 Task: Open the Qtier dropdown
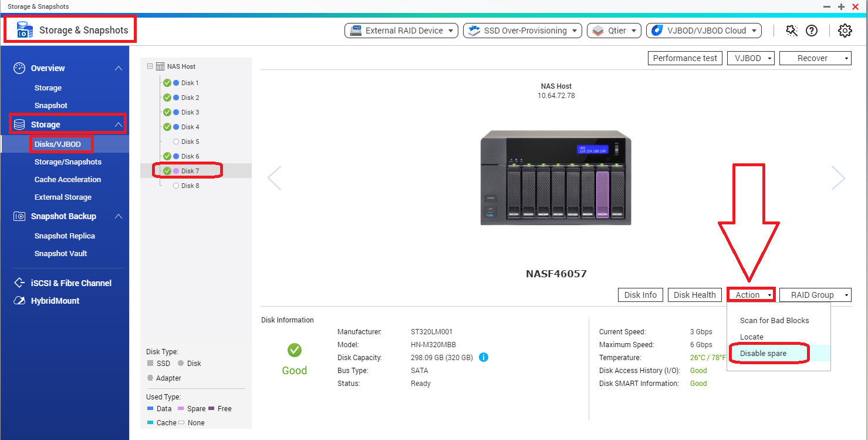tap(614, 31)
